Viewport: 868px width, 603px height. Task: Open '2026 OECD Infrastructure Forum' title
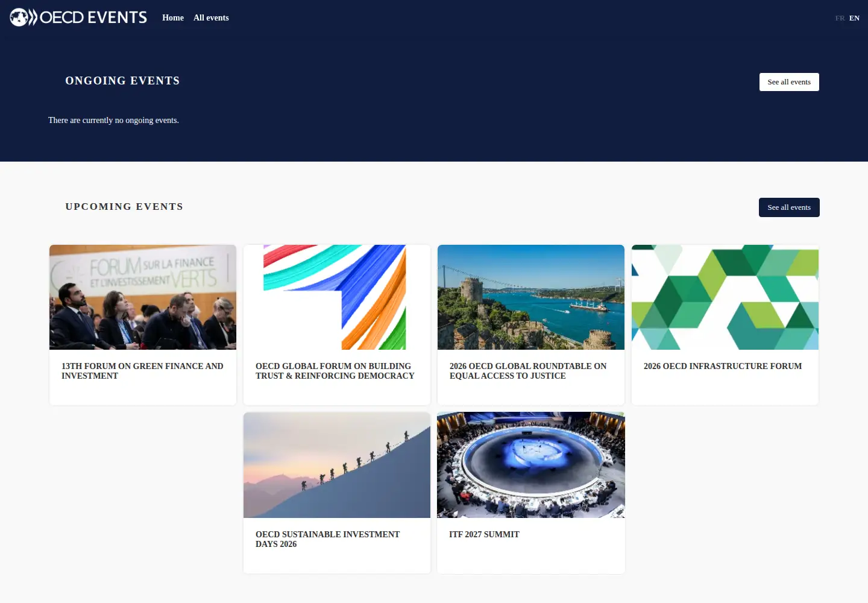tap(723, 366)
